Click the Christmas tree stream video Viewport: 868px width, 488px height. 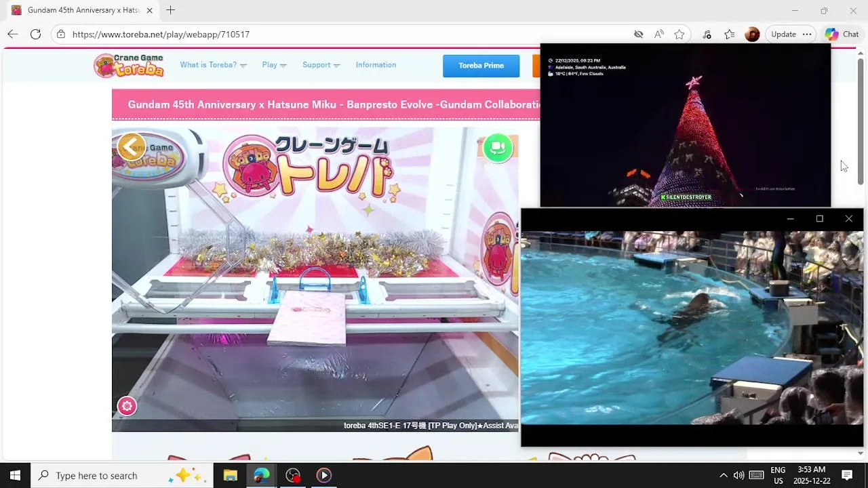686,125
